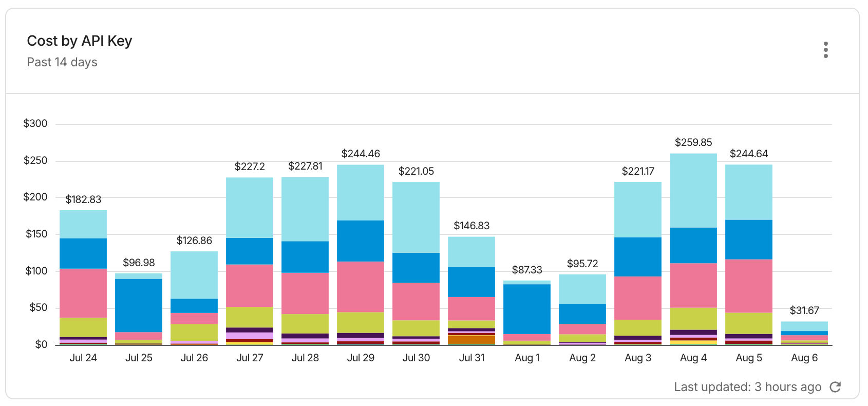Select the $227.81 total above Jul 28
The height and width of the screenshot is (406, 868).
point(305,166)
